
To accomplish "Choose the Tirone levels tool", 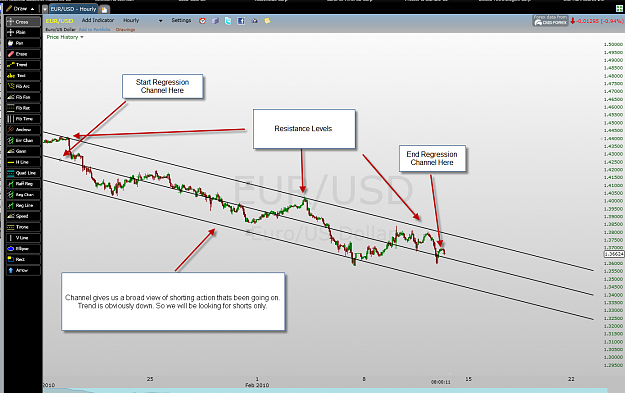I will click(23, 227).
